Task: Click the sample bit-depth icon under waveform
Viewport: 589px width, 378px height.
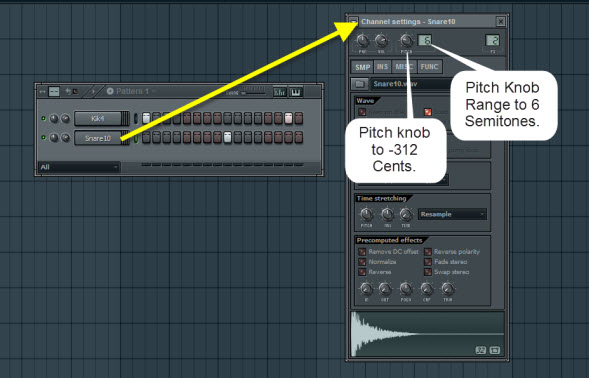Action: pyautogui.click(x=480, y=350)
